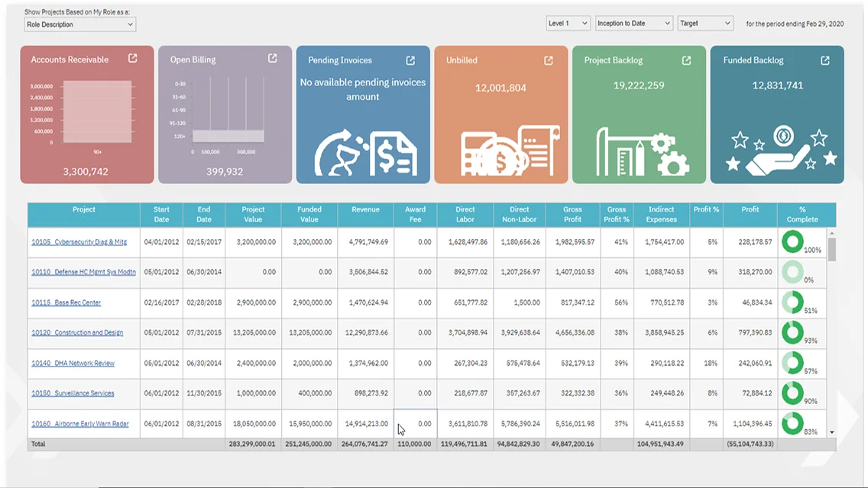Open the Level 1 dropdown
Image resolution: width=868 pixels, height=488 pixels.
(x=568, y=23)
